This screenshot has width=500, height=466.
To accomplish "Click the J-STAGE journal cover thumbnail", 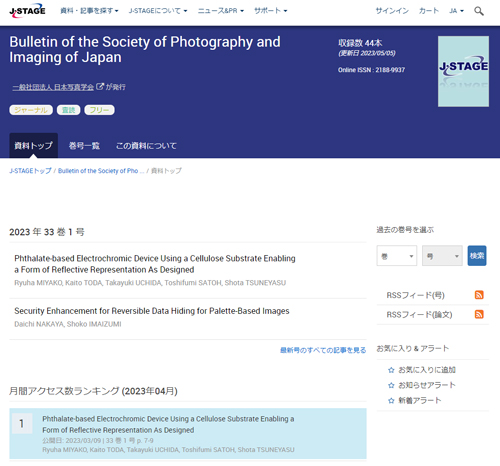I will click(463, 71).
